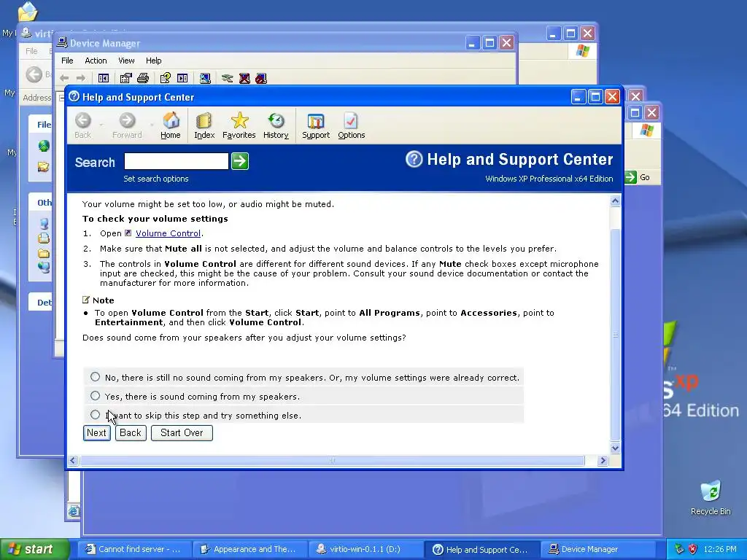Click the Help and Support title bar icon
This screenshot has width=747, height=560.
(74, 97)
